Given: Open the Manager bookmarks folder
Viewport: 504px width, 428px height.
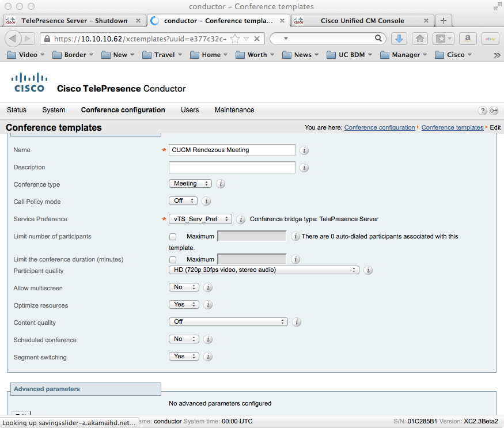Looking at the screenshot, I should pos(403,55).
